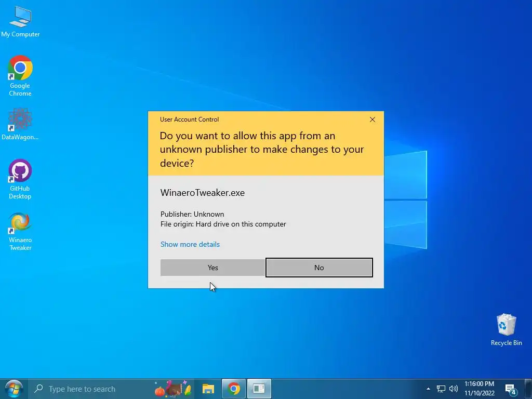Viewport: 532px width, 399px height.
Task: Click the active app taskbar button beside Chrome
Action: 259,389
